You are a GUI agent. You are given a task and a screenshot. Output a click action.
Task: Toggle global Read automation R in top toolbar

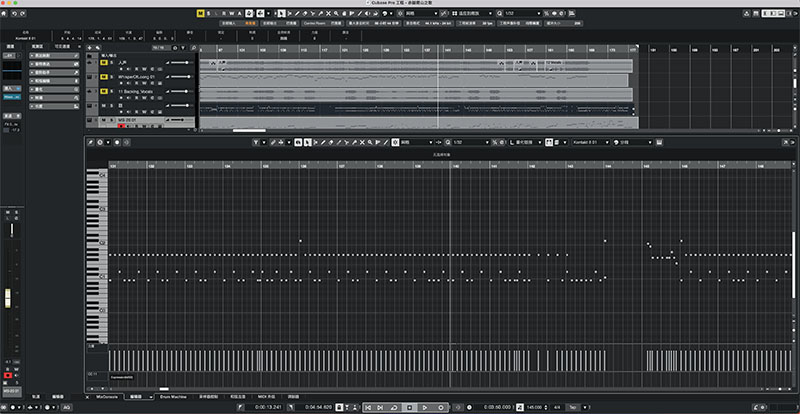click(x=223, y=13)
